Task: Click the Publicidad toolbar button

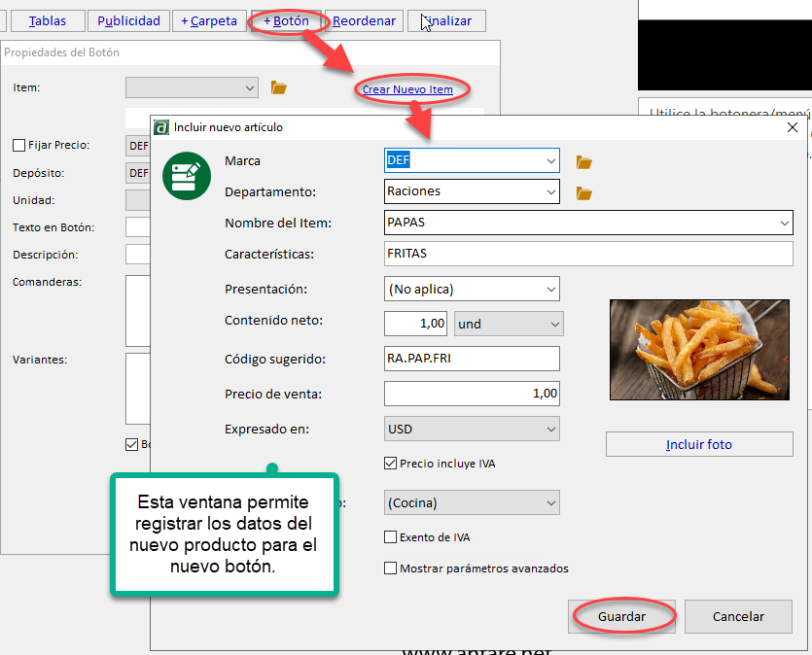Action: click(128, 20)
